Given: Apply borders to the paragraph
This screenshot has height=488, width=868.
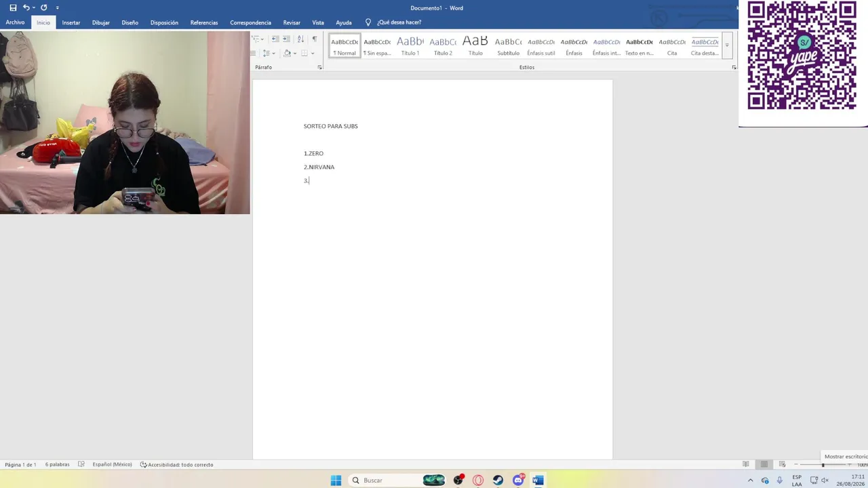Looking at the screenshot, I should [304, 53].
